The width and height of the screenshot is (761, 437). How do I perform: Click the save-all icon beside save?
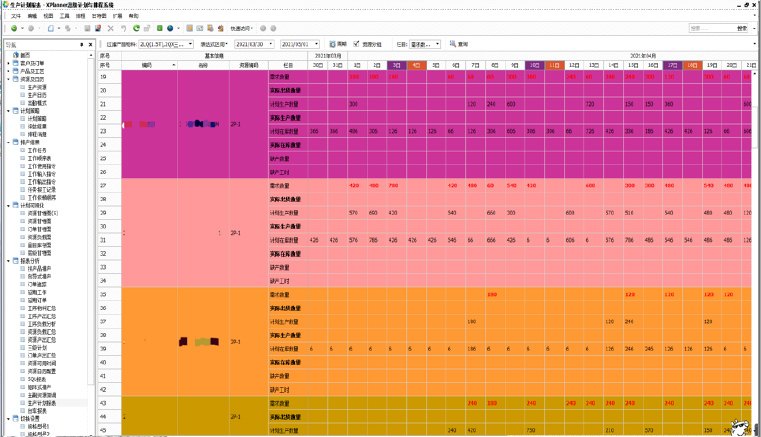pyautogui.click(x=98, y=29)
